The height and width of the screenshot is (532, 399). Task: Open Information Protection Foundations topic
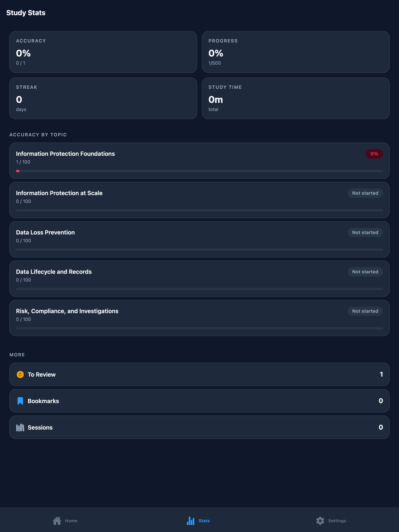tap(199, 161)
